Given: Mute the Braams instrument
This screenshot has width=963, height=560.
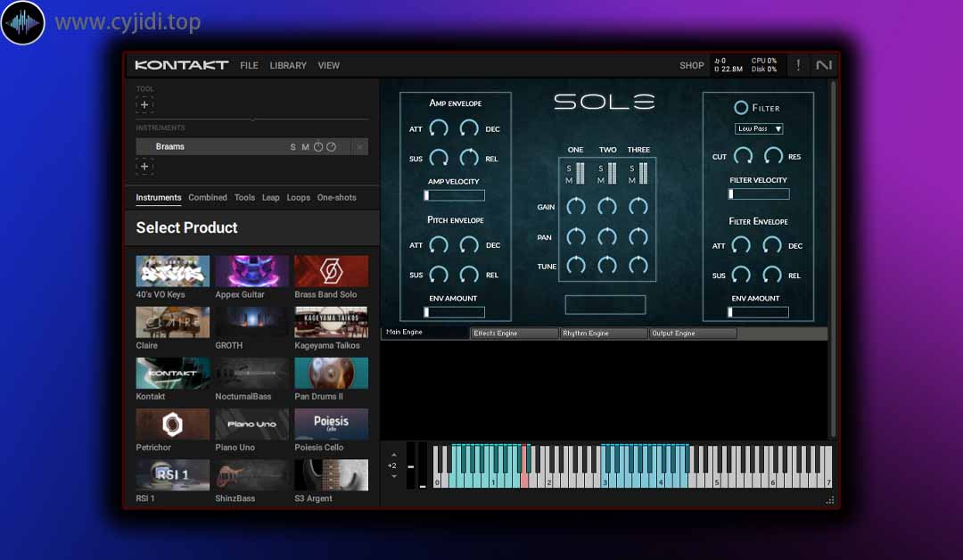Looking at the screenshot, I should click(x=305, y=147).
